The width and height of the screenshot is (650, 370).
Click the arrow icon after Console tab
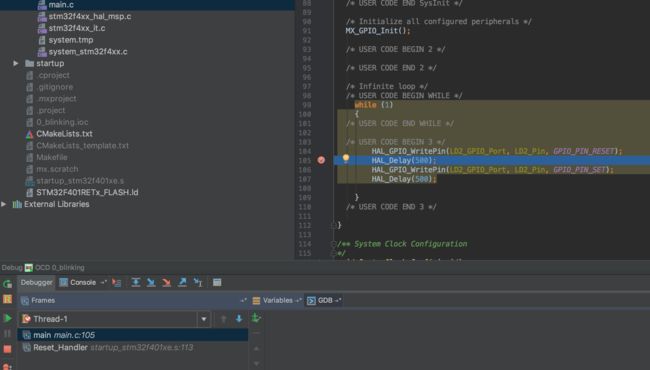[x=104, y=283]
